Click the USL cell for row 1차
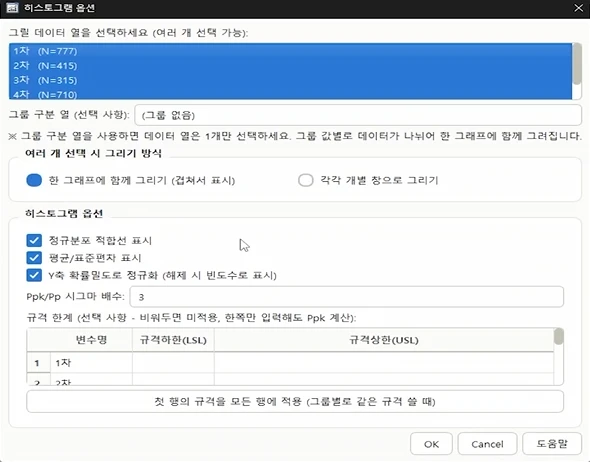Image resolution: width=590 pixels, height=462 pixels. pos(384,363)
